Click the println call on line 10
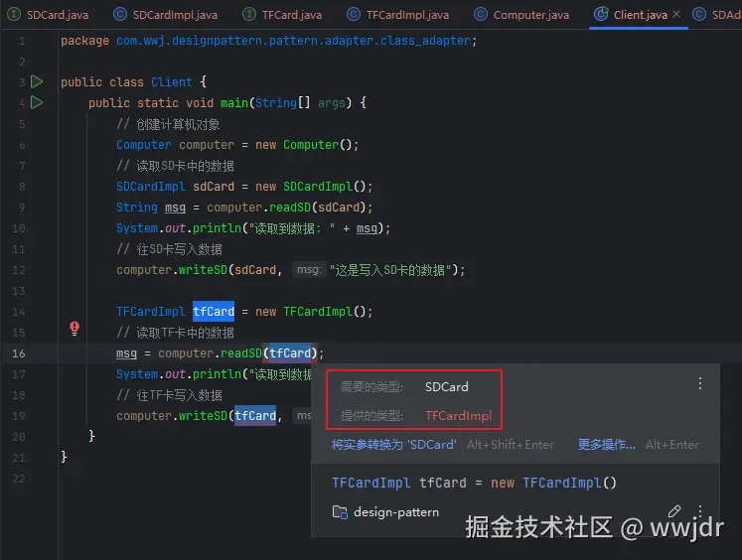Viewport: 742px width, 560px height. [x=217, y=228]
